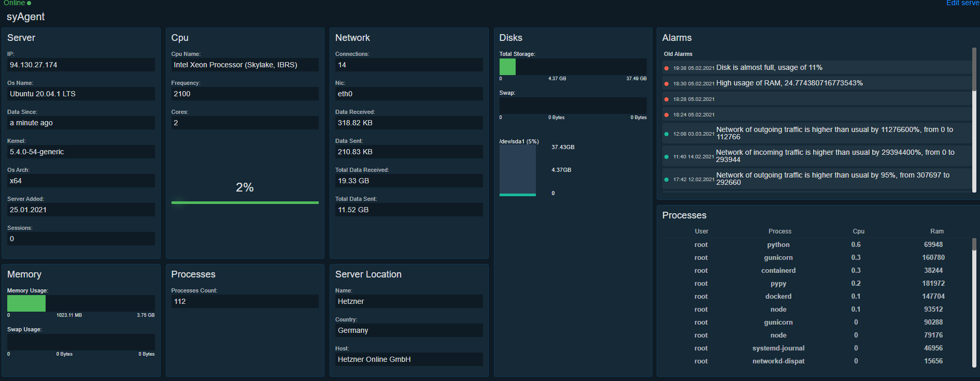Click the /dev/sda1 disk usage chart
The height and width of the screenshot is (381, 980).
tap(518, 170)
